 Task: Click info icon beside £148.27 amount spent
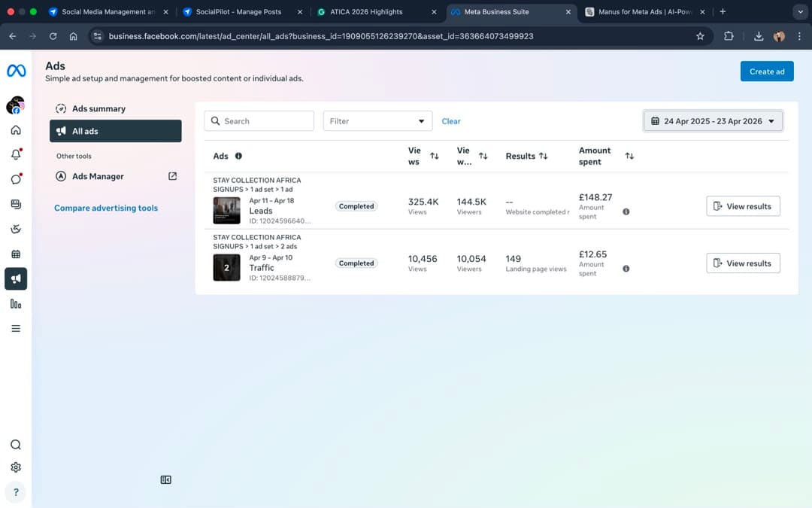pos(626,211)
